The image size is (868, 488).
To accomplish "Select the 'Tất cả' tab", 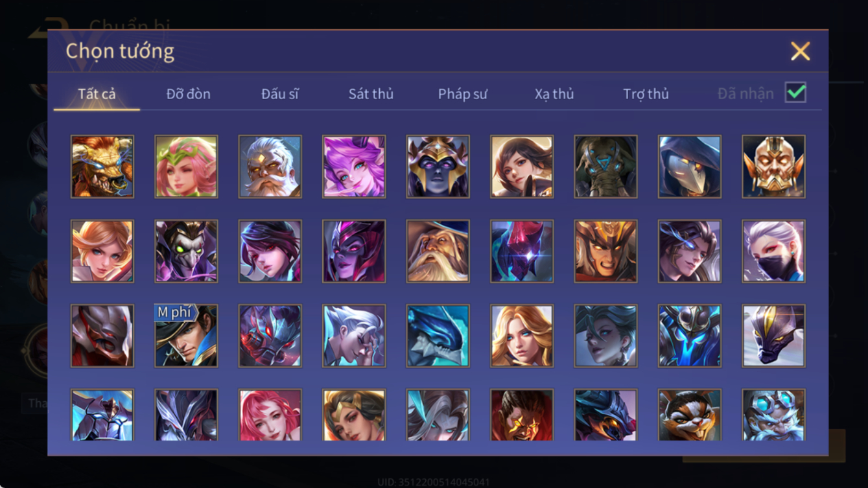I will 97,94.
